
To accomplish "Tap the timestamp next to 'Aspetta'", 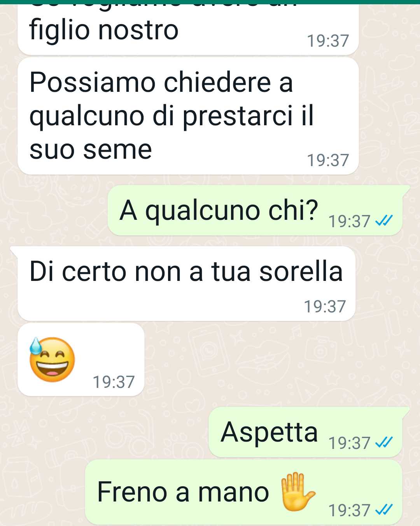I will (x=349, y=443).
